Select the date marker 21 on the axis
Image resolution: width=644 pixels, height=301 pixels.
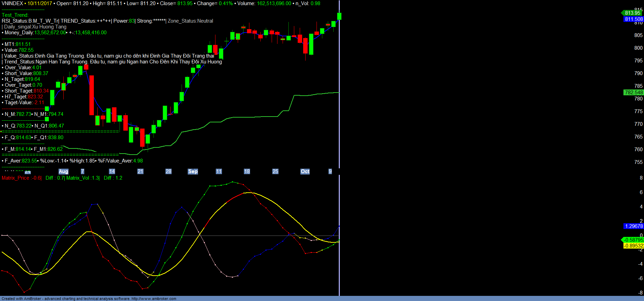pos(140,171)
